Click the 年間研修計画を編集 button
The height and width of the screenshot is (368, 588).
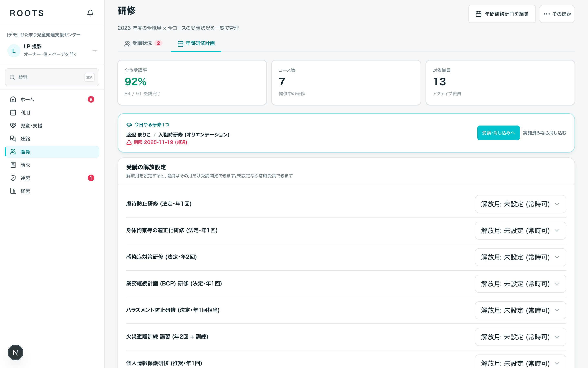click(502, 14)
